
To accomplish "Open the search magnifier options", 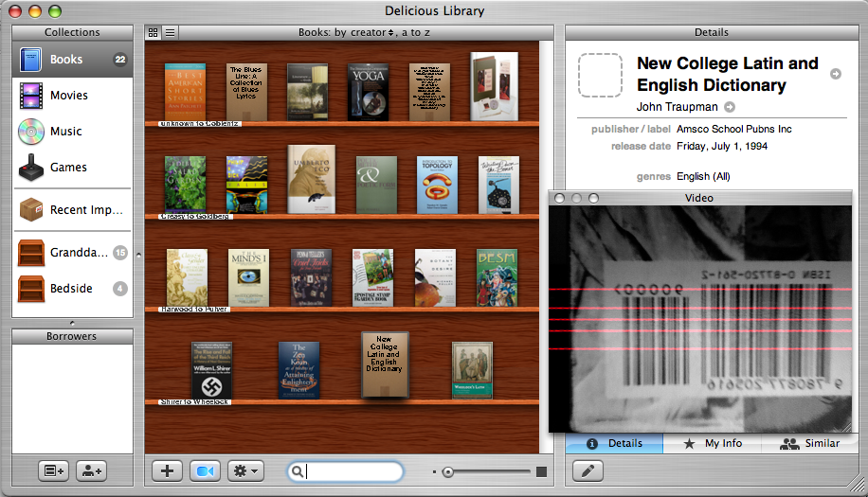I will (298, 471).
